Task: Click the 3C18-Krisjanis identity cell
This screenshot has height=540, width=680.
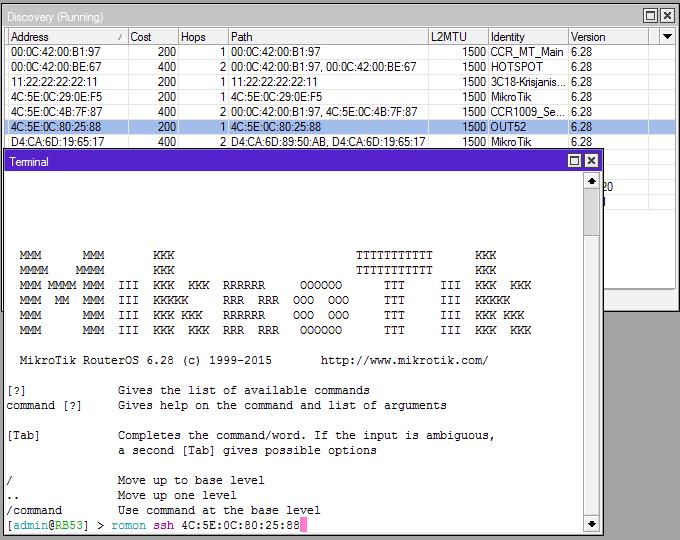Action: coord(528,82)
